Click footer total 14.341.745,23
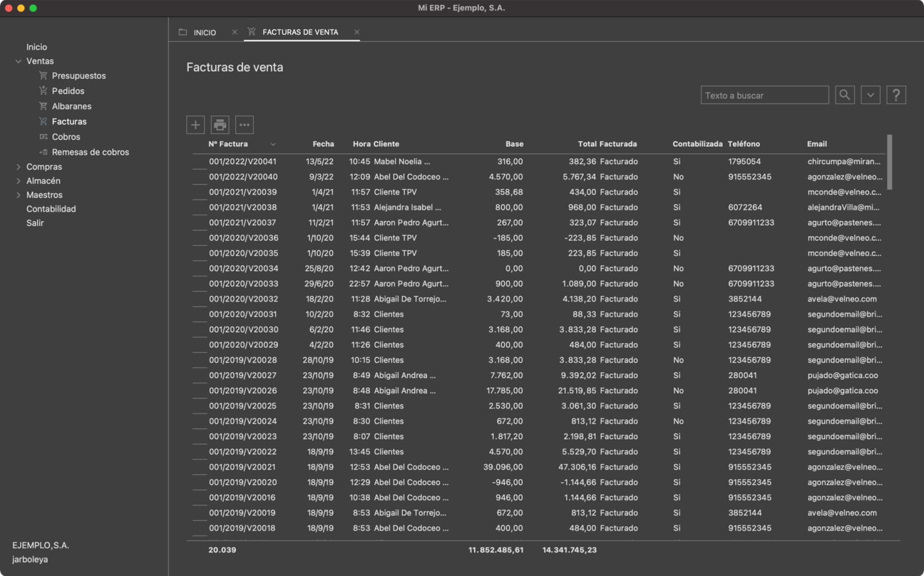924x576 pixels. click(x=569, y=550)
